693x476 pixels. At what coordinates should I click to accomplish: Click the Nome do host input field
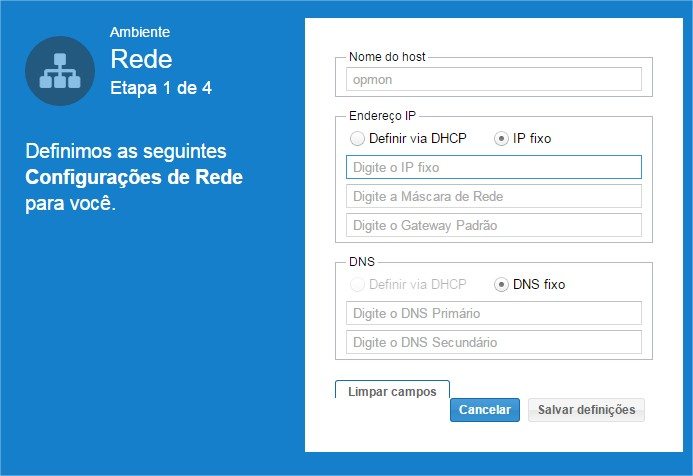click(493, 80)
